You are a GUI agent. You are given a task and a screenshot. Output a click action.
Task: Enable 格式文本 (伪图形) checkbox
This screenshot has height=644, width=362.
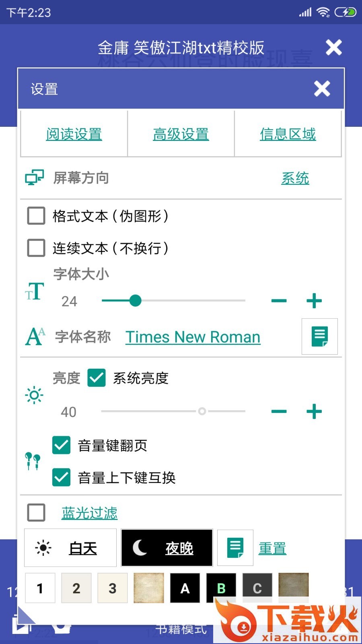(36, 216)
